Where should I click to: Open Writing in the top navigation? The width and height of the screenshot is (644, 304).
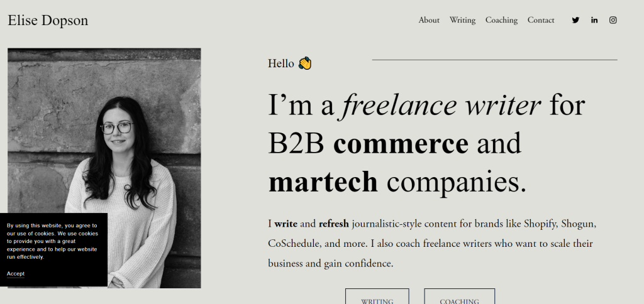462,20
